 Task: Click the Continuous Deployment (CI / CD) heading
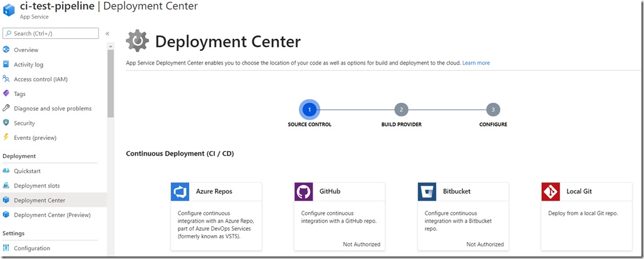tap(180, 154)
